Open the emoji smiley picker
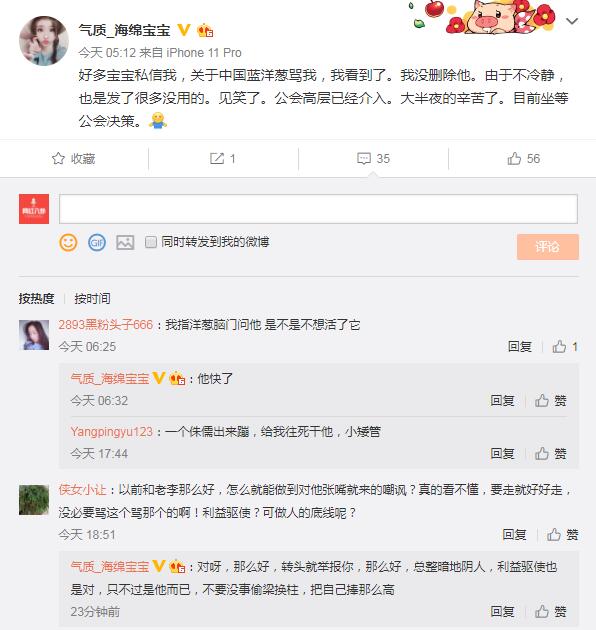The height and width of the screenshot is (630, 596). (68, 242)
